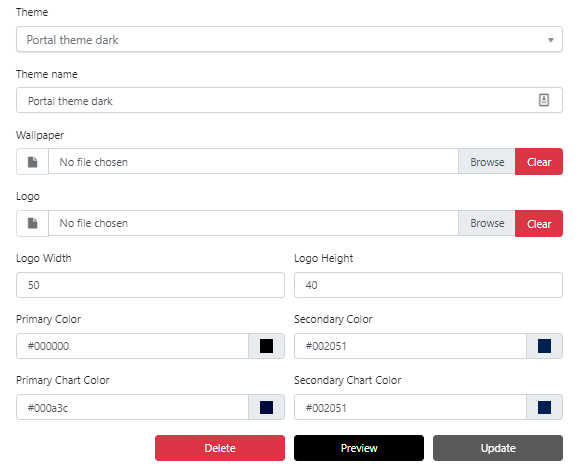
Task: Select the Logo Height input
Action: [428, 285]
